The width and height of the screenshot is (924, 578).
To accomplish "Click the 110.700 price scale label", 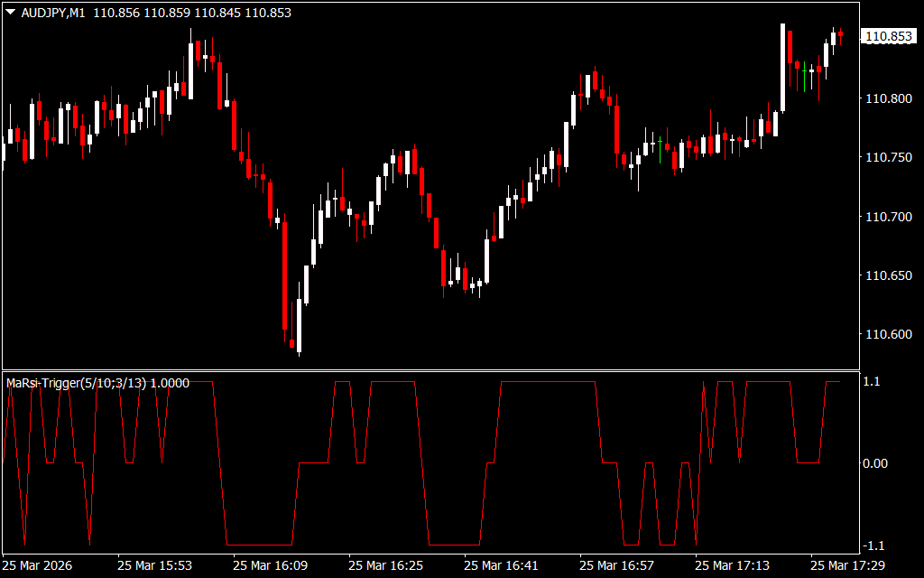I will tap(888, 217).
